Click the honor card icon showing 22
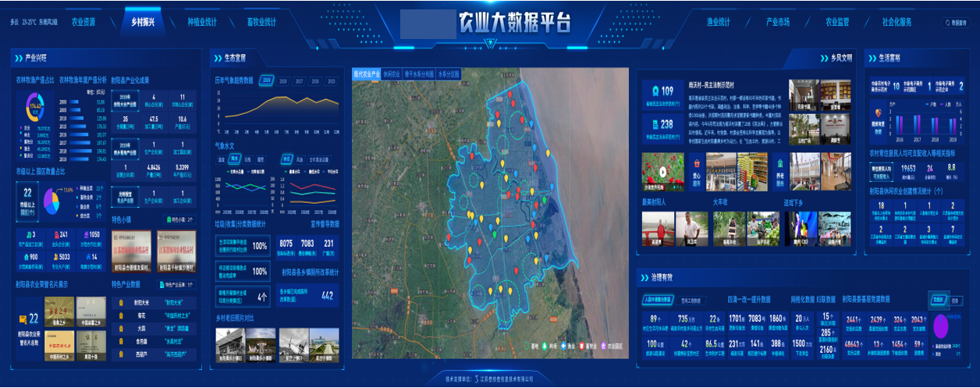Image resolution: width=980 pixels, height=388 pixels. 23,319
